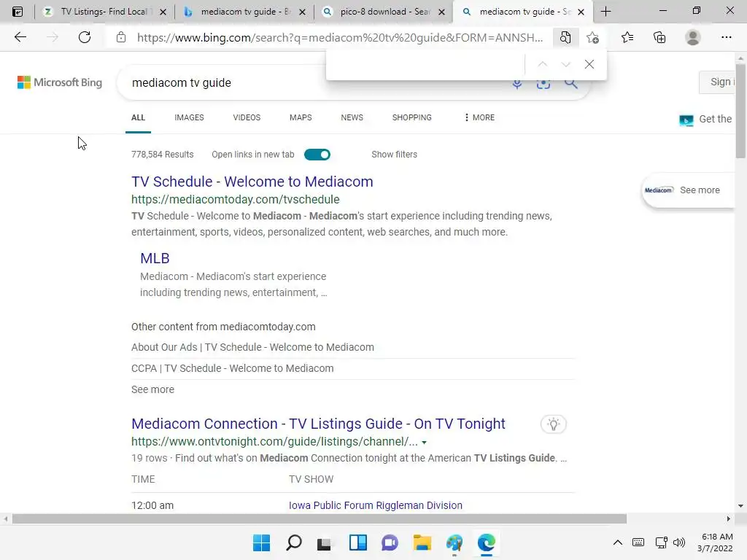Switch to the TV Listings tab
The height and width of the screenshot is (560, 747).
[x=104, y=12]
